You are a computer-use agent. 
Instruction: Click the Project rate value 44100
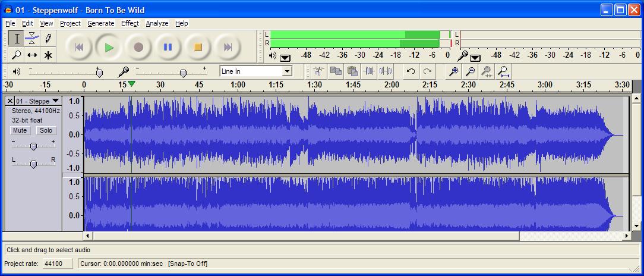[x=58, y=264]
